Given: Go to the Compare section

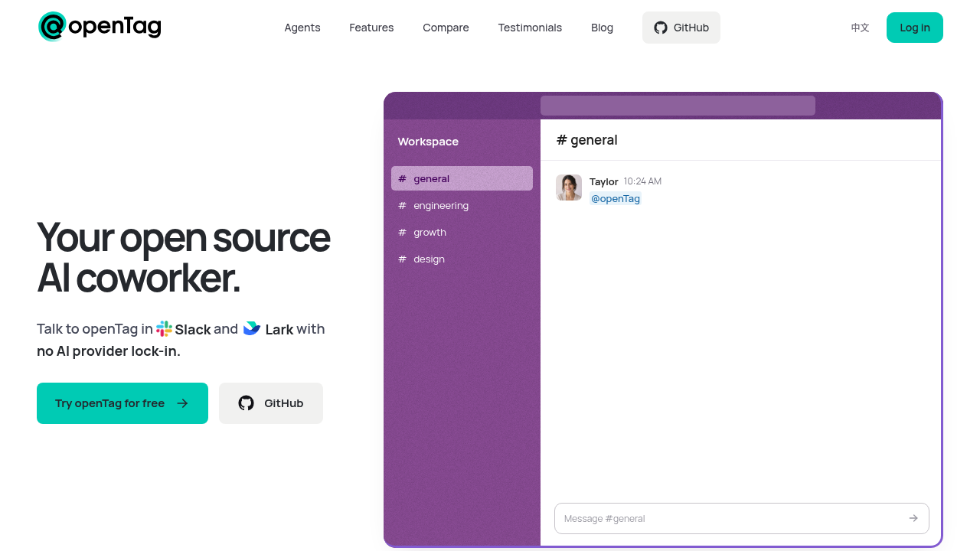Looking at the screenshot, I should click(446, 28).
